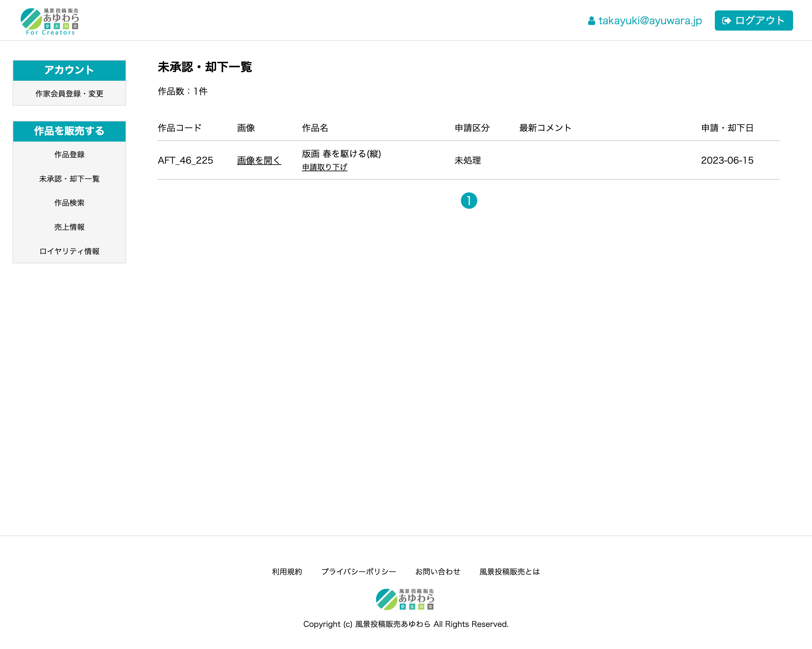The height and width of the screenshot is (649, 812).
Task: Click the 最新コメント column header
Action: 545,128
